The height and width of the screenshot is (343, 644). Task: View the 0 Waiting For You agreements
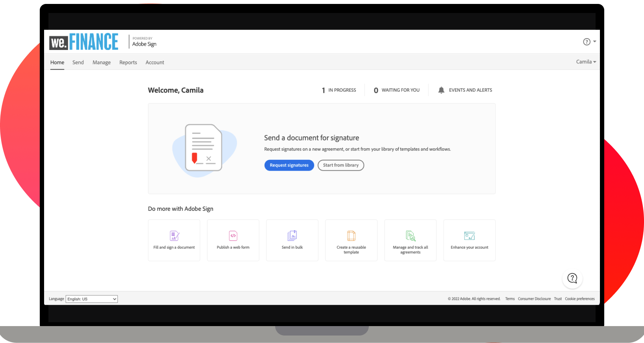coord(397,90)
